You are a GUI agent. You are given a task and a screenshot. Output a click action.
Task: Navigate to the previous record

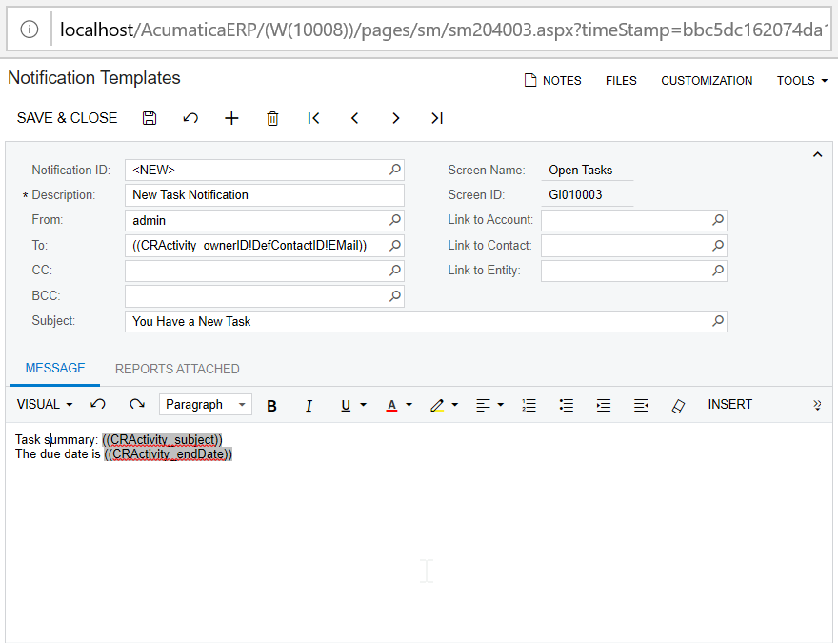click(x=354, y=117)
